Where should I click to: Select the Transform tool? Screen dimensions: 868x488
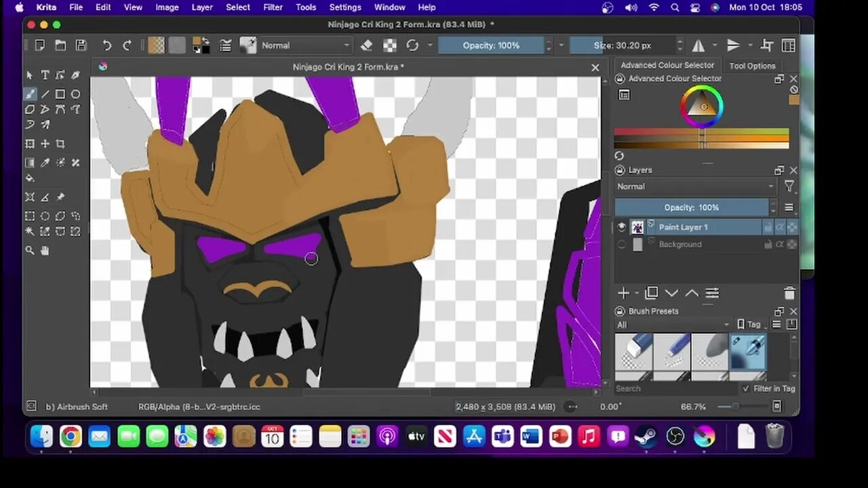[x=30, y=144]
